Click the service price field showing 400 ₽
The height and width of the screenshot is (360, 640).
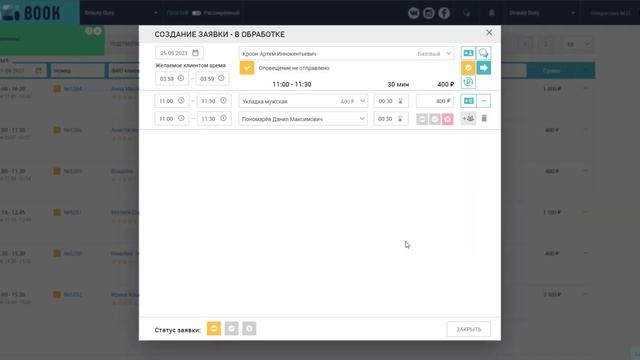(x=435, y=101)
